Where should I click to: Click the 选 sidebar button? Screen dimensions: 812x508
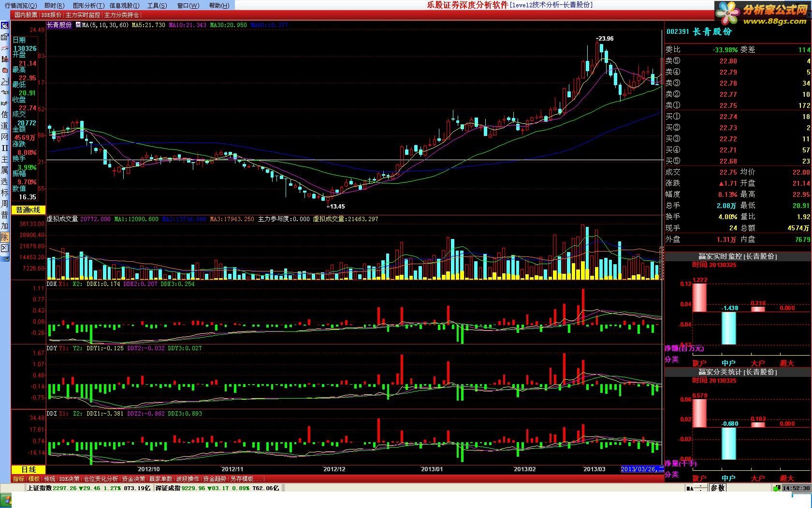coord(4,181)
